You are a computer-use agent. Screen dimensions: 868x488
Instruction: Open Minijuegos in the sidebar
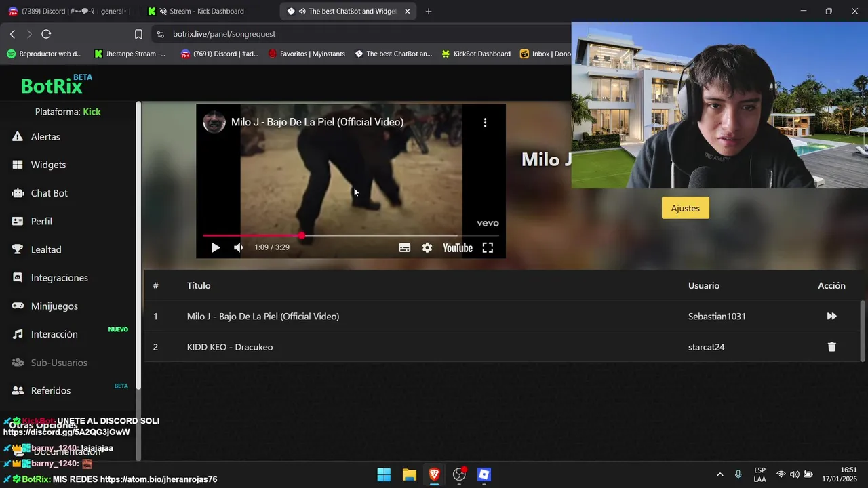coord(54,306)
